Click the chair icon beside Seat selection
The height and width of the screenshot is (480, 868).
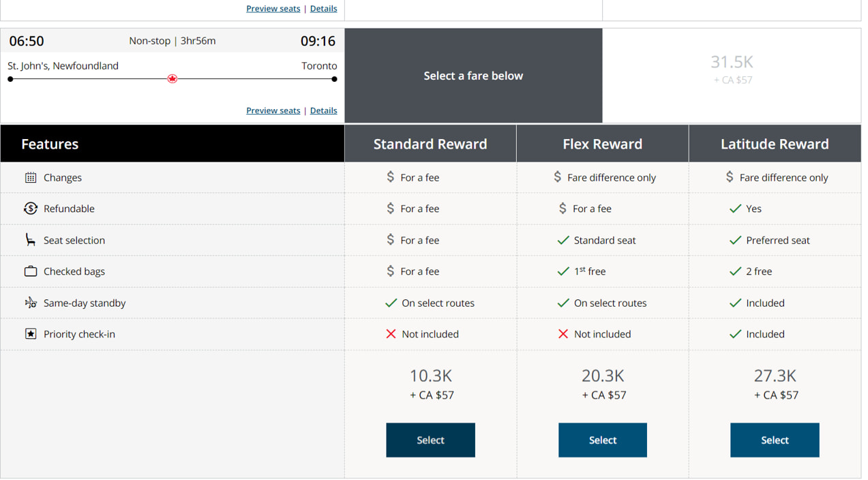coord(31,240)
